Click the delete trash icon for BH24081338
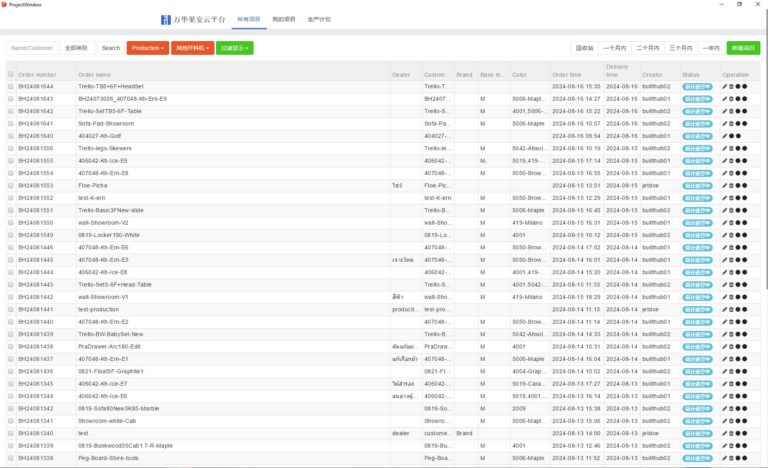This screenshot has height=468, width=768. (x=731, y=458)
